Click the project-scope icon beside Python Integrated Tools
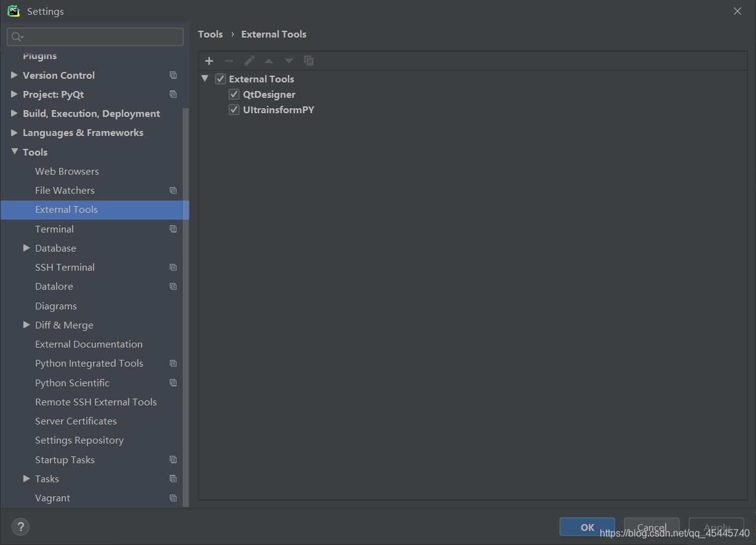Image resolution: width=756 pixels, height=545 pixels. pyautogui.click(x=173, y=364)
